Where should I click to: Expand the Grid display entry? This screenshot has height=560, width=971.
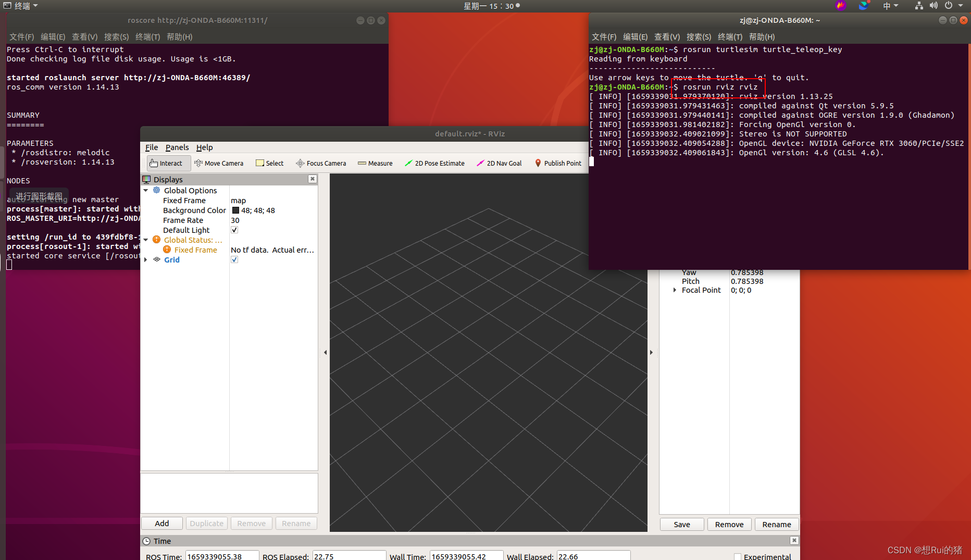146,259
